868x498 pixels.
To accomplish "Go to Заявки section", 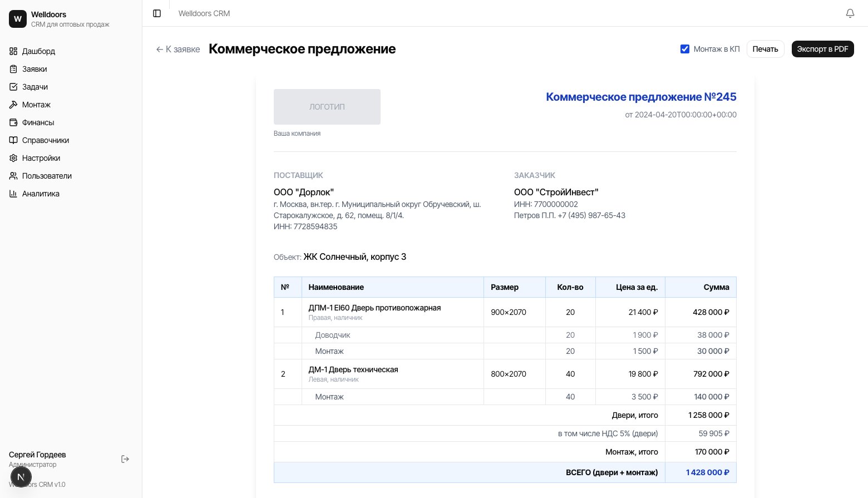I will tap(71, 69).
